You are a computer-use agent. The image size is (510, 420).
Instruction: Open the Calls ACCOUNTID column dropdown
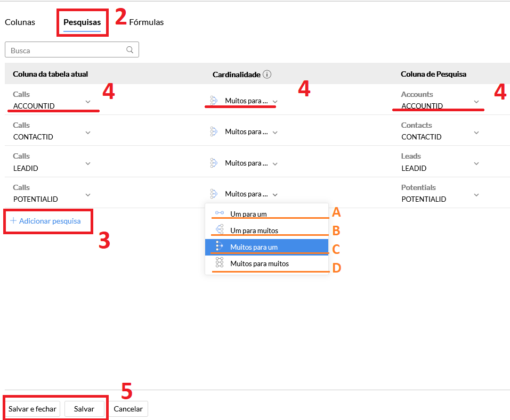point(88,102)
